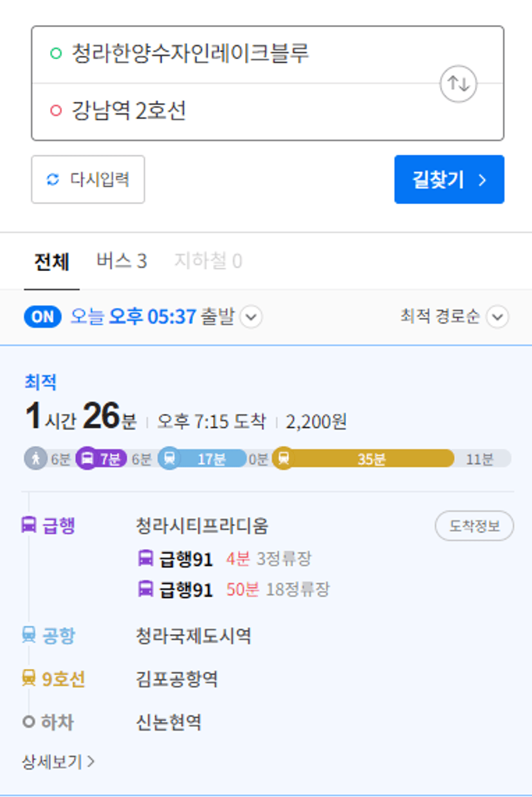Switch to the 지하철 0 tab
532x797 pixels.
coord(208,261)
